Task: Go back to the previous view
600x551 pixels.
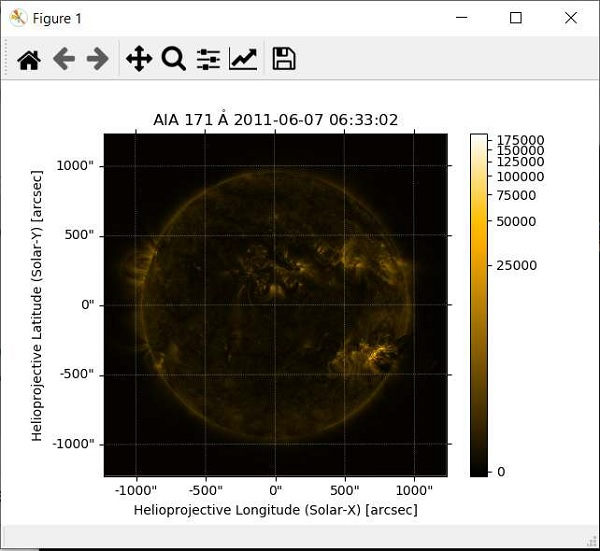Action: pos(64,60)
